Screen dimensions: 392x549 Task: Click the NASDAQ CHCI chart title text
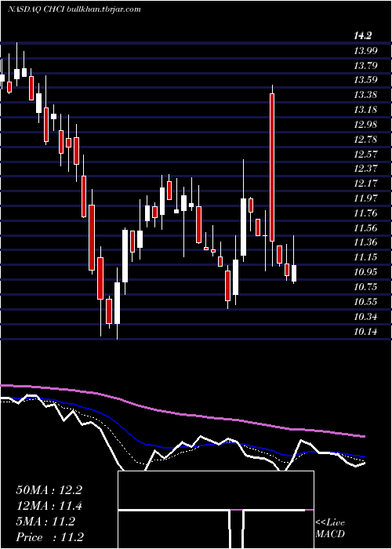click(74, 9)
